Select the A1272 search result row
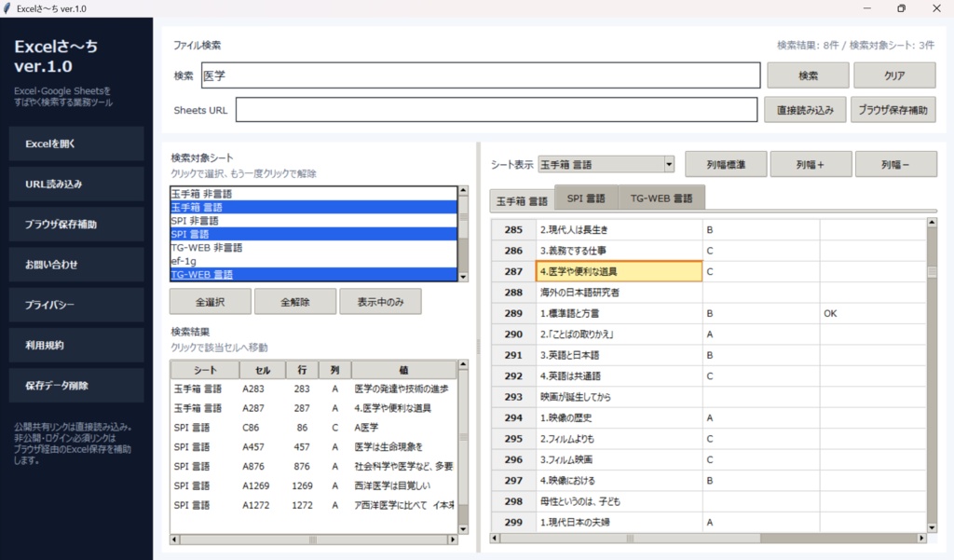Viewport: 954px width, 560px height. tap(313, 505)
